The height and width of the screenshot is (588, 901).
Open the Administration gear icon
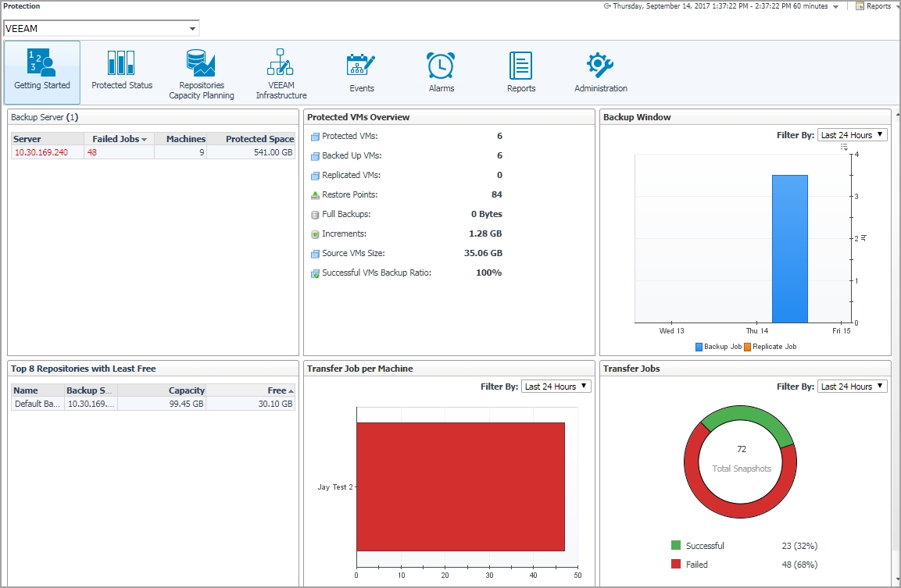tap(600, 65)
